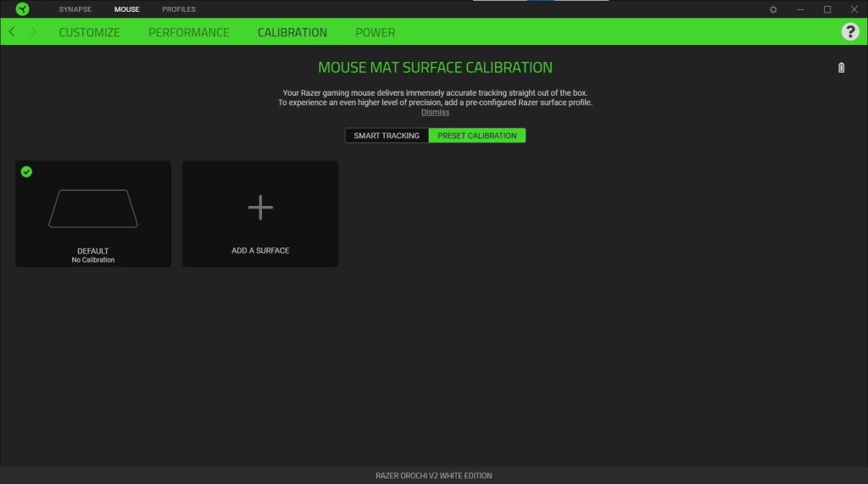Screen dimensions: 868x484
Task: Dismiss the calibration notice
Action: tap(435, 112)
